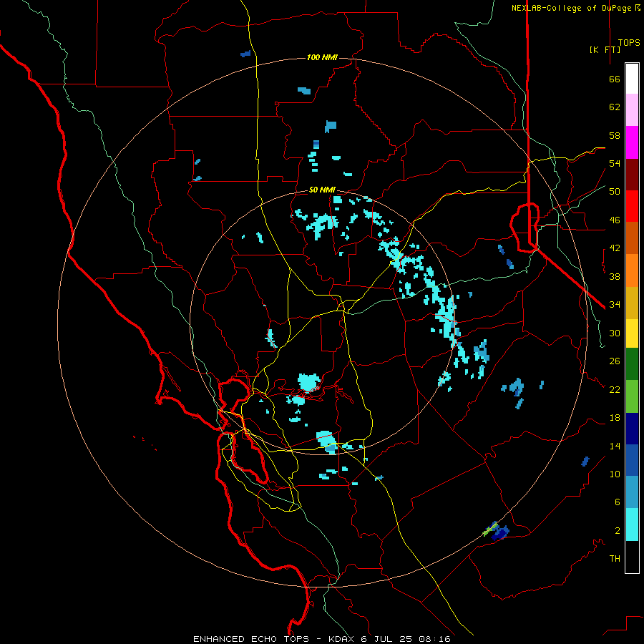Screen dimensions: 644x644
Task: Click the legend value 58
Action: click(x=615, y=135)
